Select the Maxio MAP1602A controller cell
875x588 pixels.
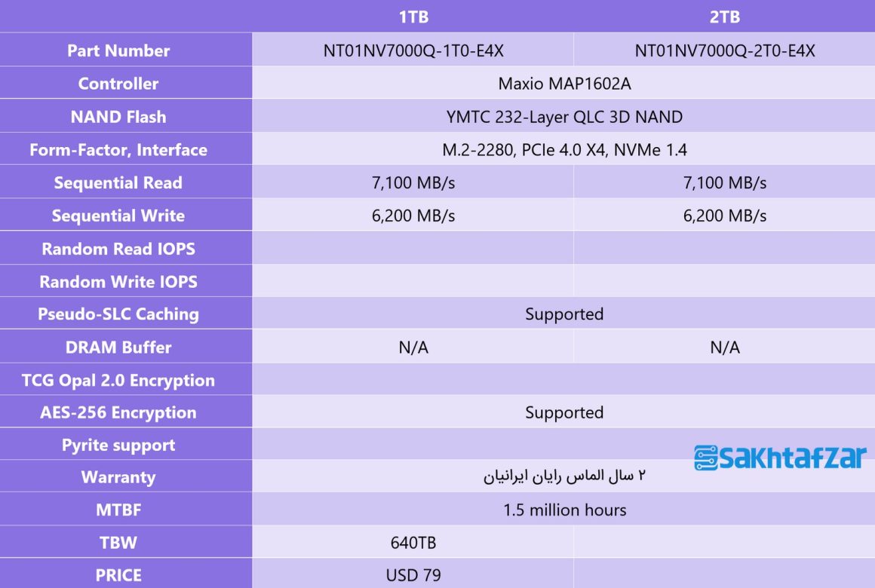click(564, 84)
